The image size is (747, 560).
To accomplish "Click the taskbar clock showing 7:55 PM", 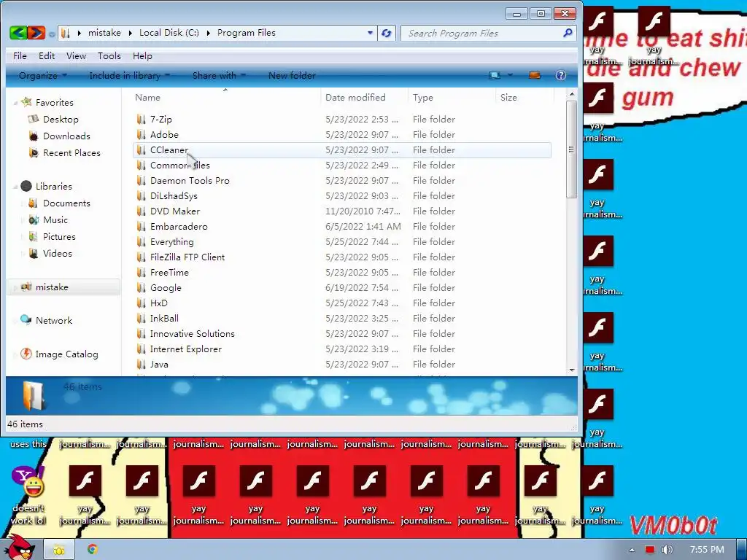I will click(707, 550).
